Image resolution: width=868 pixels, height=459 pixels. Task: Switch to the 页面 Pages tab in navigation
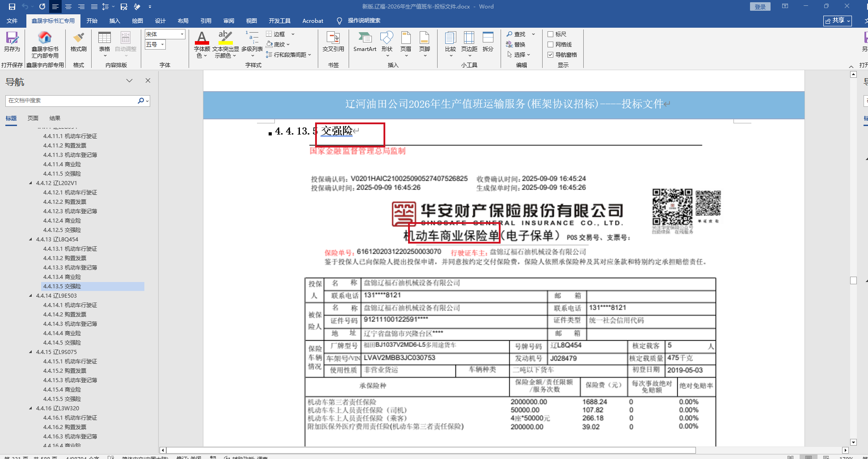coord(33,118)
